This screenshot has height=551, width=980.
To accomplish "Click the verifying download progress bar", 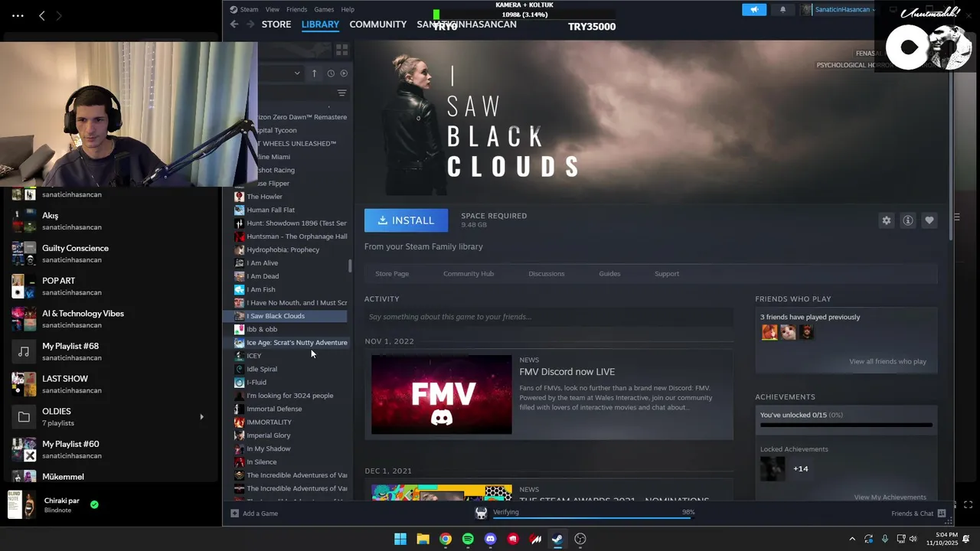I will 591,518.
